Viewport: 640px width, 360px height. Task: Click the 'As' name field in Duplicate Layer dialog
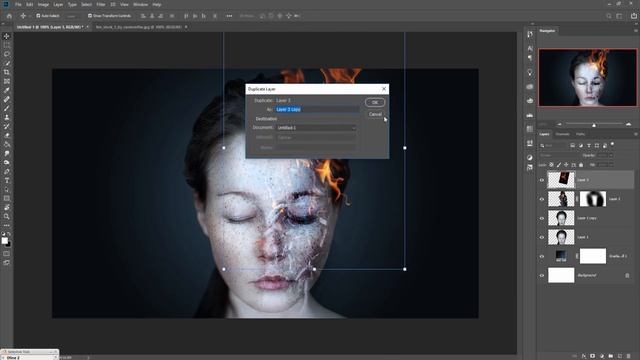[x=317, y=109]
